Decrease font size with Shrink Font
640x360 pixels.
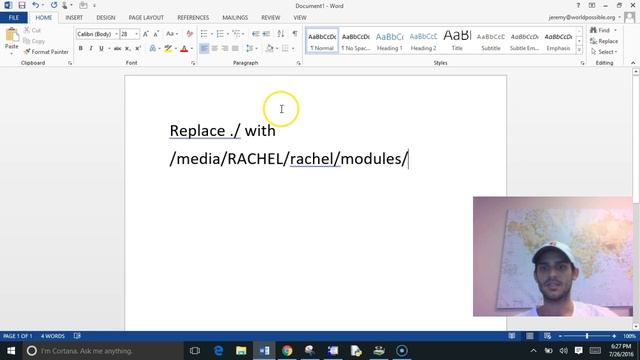(x=156, y=34)
